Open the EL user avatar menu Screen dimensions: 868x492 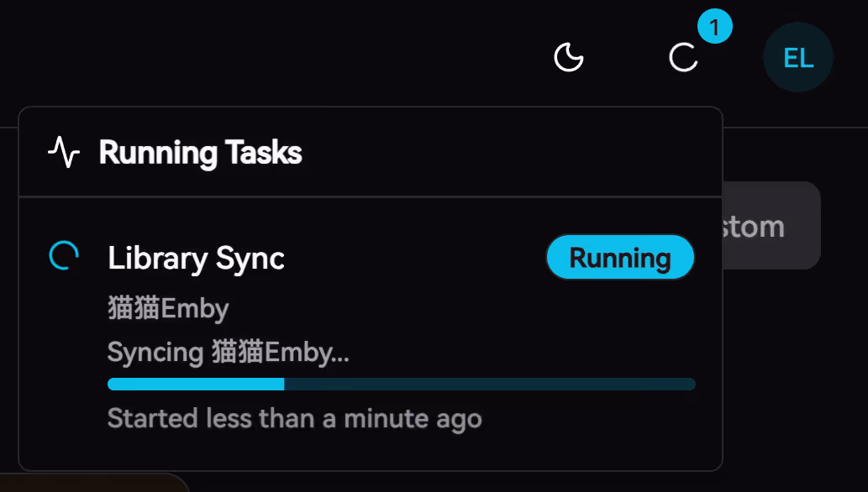point(797,58)
